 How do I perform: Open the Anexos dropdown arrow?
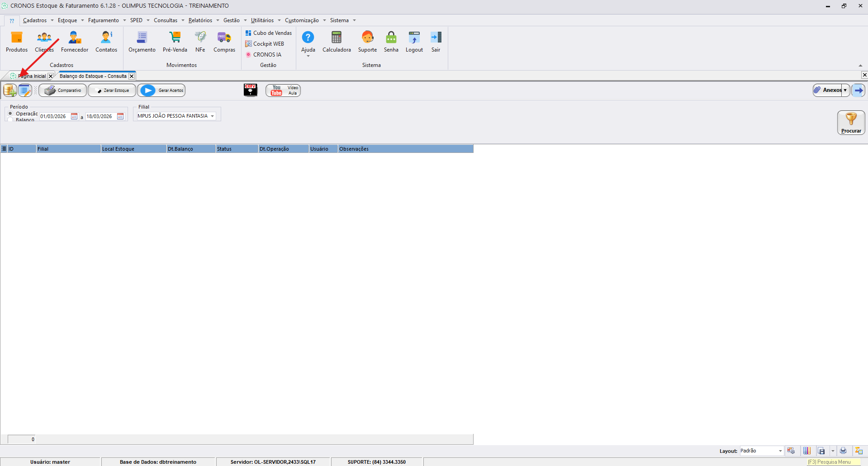(845, 90)
